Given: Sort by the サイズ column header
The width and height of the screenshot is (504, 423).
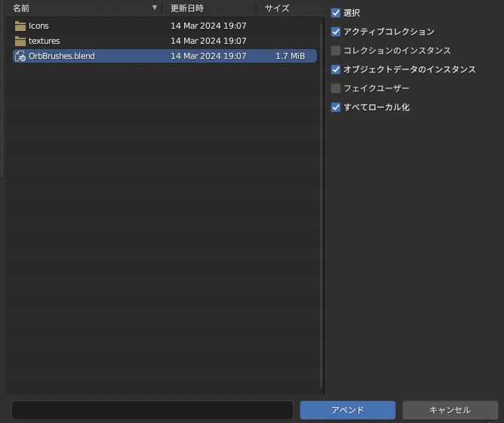Looking at the screenshot, I should [x=277, y=8].
